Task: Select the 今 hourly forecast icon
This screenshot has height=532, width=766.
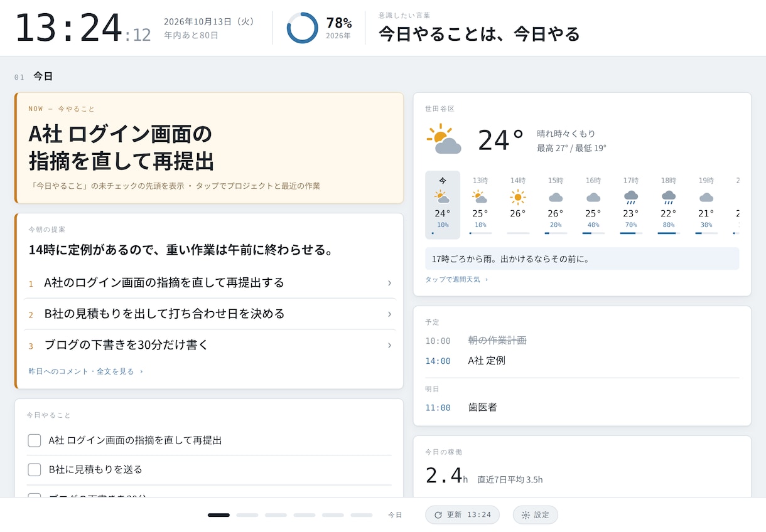Action: pos(443,197)
